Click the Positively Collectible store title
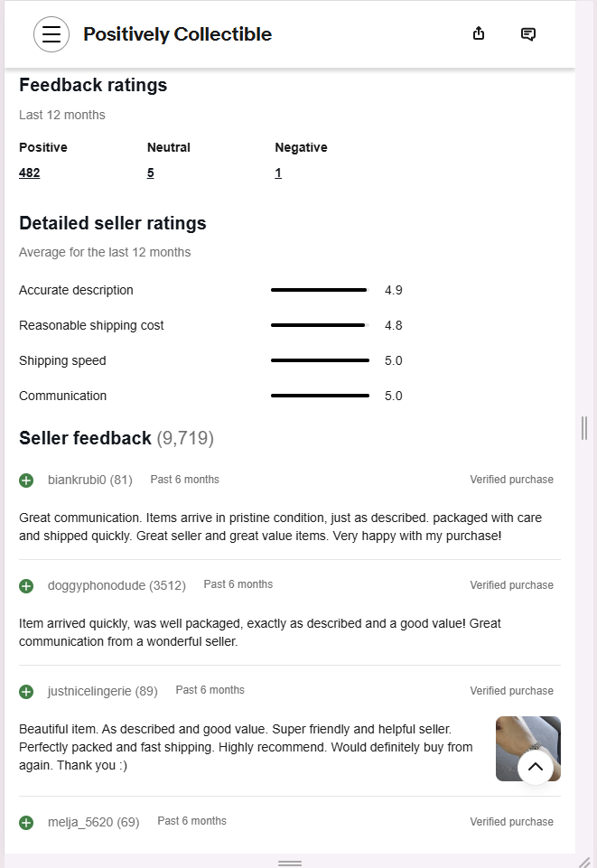This screenshot has height=868, width=597. point(177,34)
